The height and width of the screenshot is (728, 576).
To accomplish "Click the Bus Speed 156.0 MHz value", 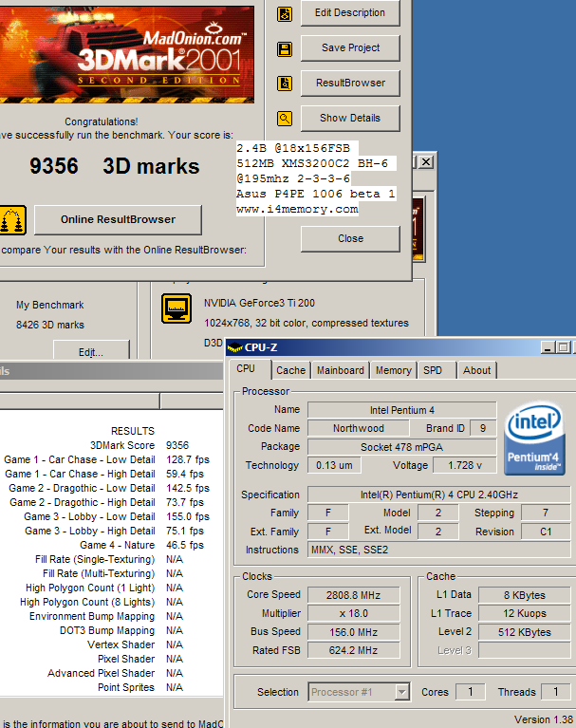I will click(x=353, y=632).
